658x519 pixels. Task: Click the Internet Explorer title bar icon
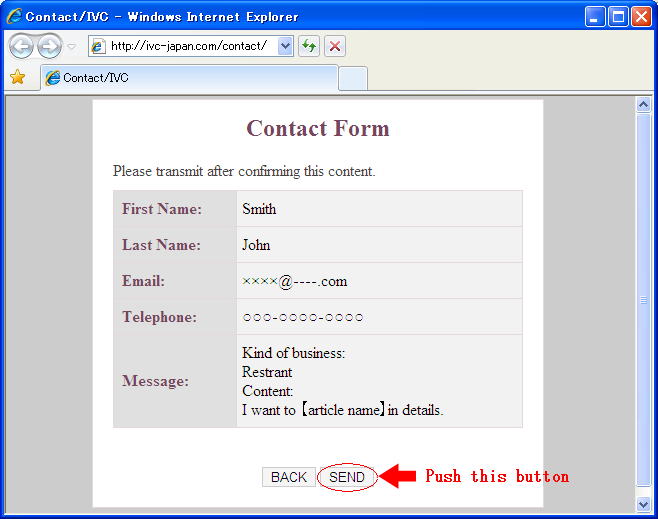(14, 16)
